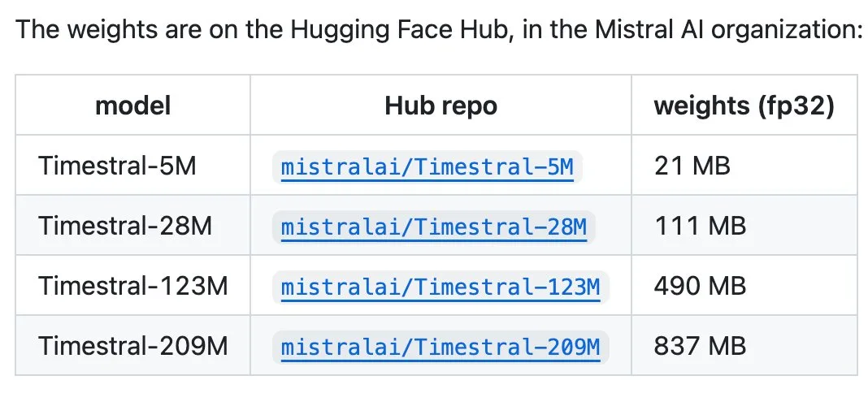Click the 'model' column header
Image resolution: width=868 pixels, height=393 pixels.
point(132,106)
